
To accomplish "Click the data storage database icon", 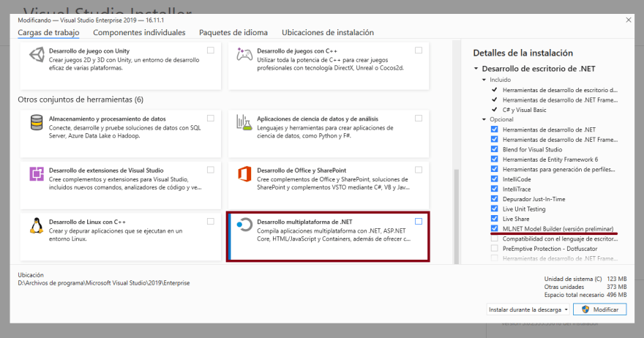I will (37, 122).
